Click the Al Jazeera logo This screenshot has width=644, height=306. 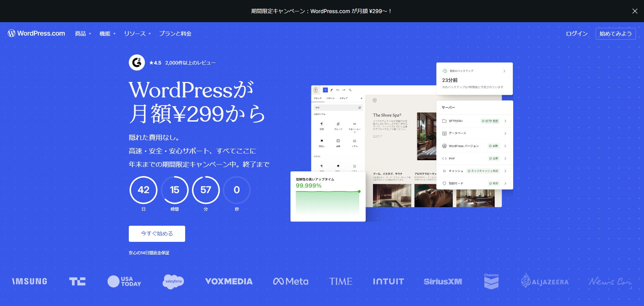[x=545, y=281]
